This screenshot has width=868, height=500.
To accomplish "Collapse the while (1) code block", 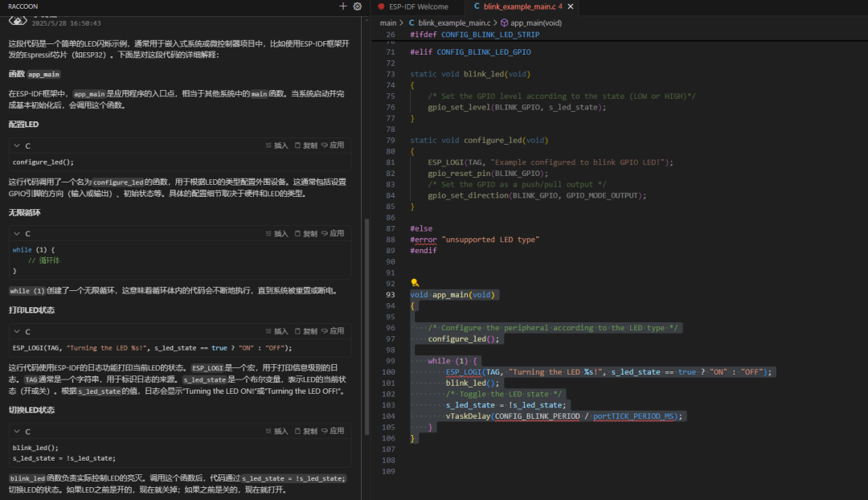I will 17,234.
